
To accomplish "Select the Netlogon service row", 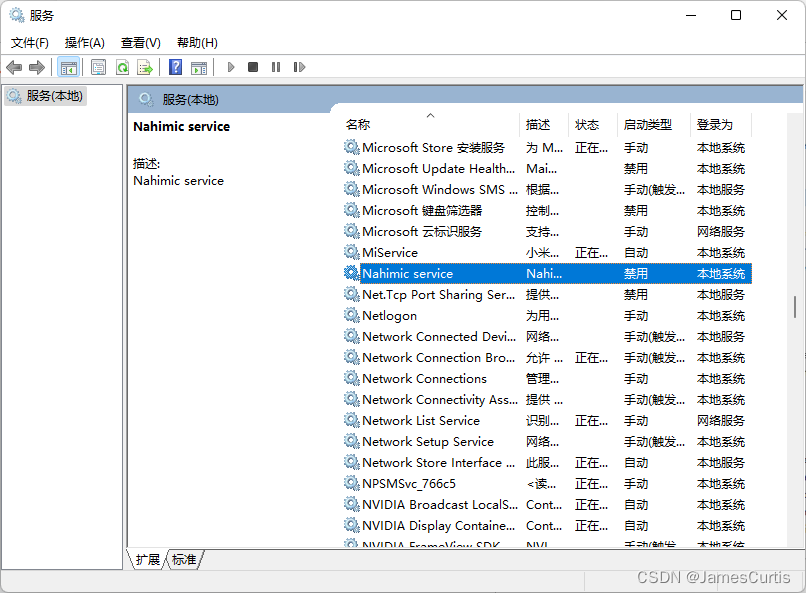I will tap(547, 316).
